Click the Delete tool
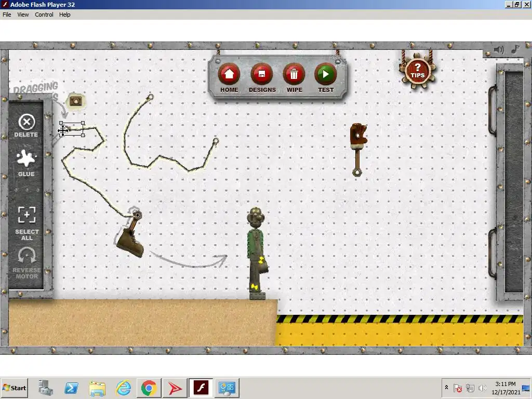The image size is (532, 399). 26,126
